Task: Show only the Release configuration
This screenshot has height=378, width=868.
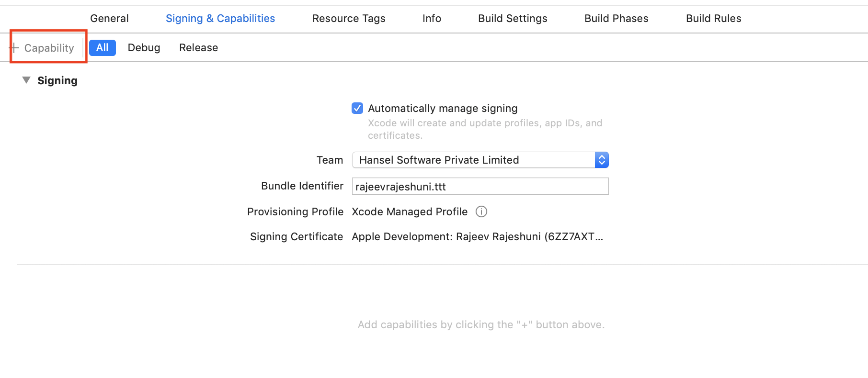Action: coord(198,47)
